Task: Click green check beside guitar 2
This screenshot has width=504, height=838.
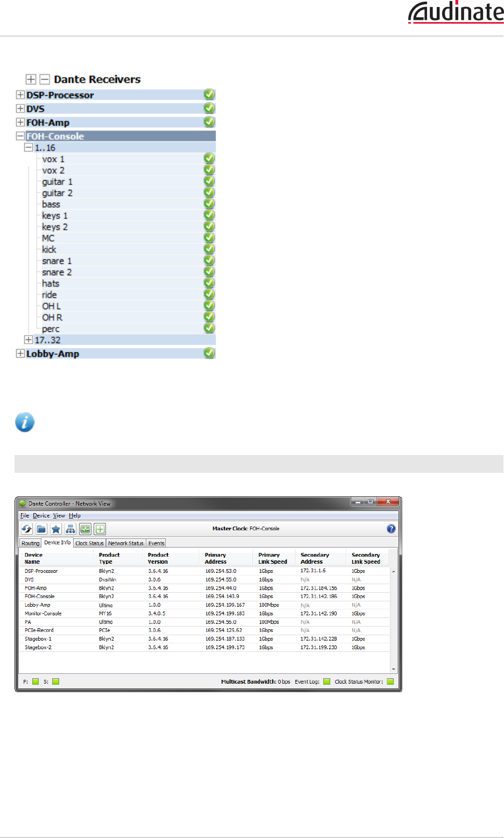Action: [209, 193]
